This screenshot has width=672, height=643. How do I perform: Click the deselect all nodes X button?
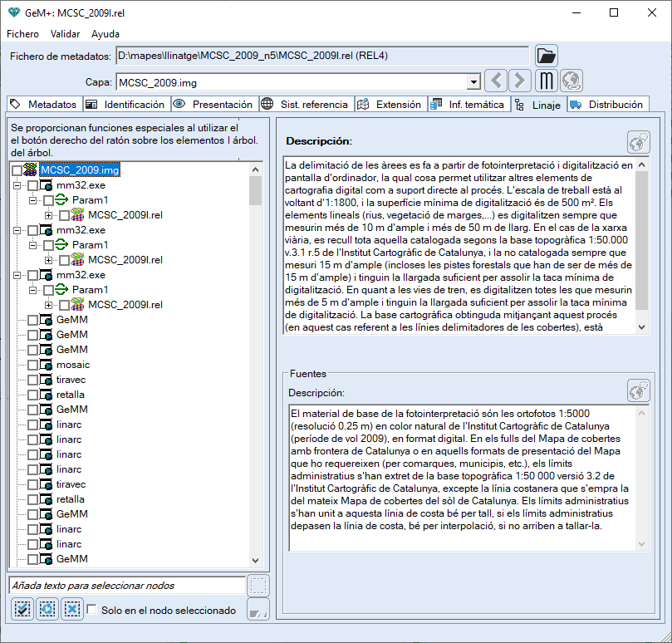coord(72,609)
